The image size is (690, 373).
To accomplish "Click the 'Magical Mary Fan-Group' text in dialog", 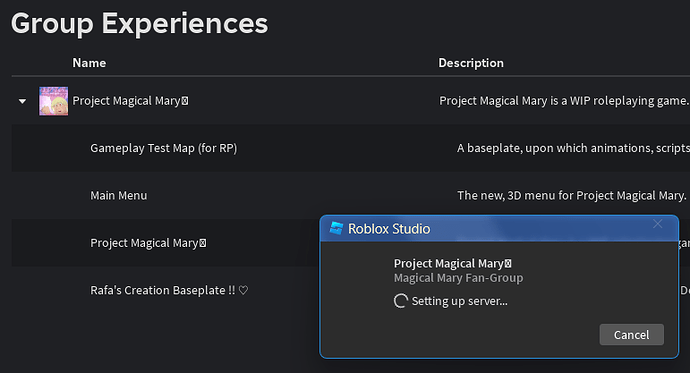I will (459, 278).
